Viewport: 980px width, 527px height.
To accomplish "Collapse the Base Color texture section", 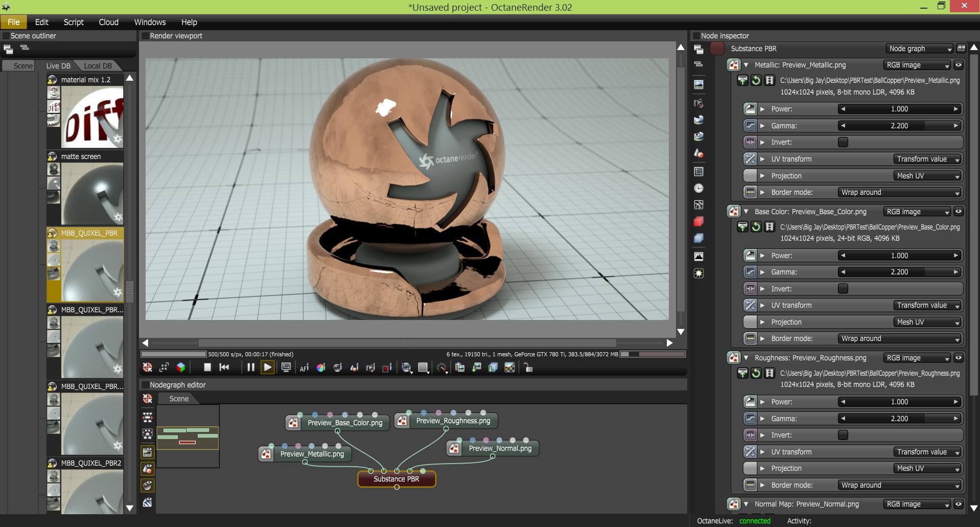I will click(x=746, y=212).
